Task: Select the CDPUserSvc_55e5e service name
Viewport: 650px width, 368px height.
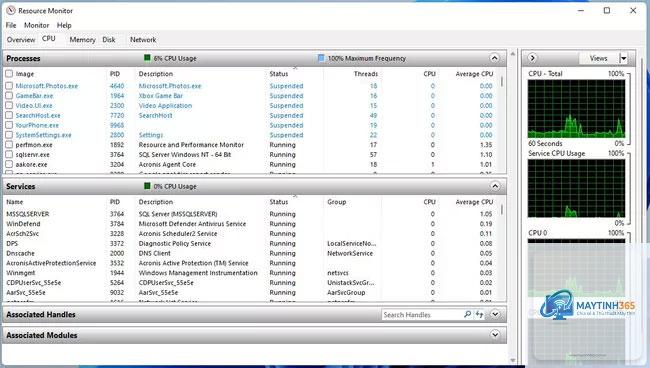Action: point(34,283)
